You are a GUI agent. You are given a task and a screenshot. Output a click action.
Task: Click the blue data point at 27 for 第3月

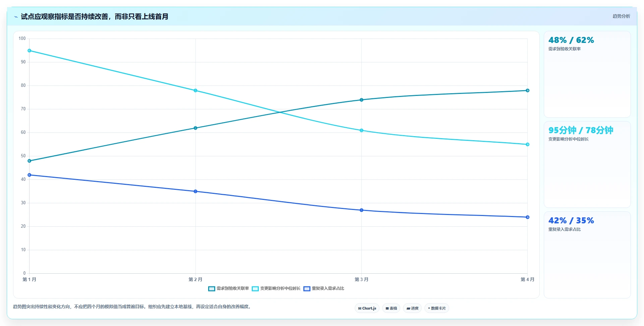pyautogui.click(x=361, y=210)
